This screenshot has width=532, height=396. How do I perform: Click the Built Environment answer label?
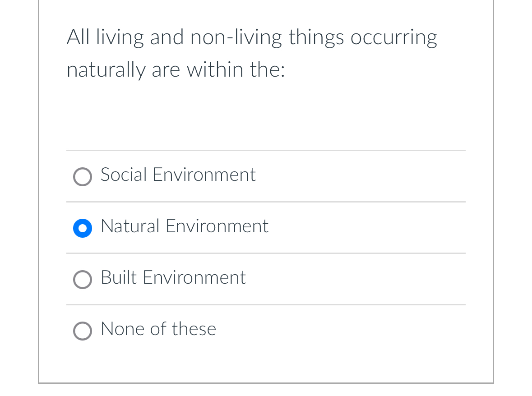(173, 278)
